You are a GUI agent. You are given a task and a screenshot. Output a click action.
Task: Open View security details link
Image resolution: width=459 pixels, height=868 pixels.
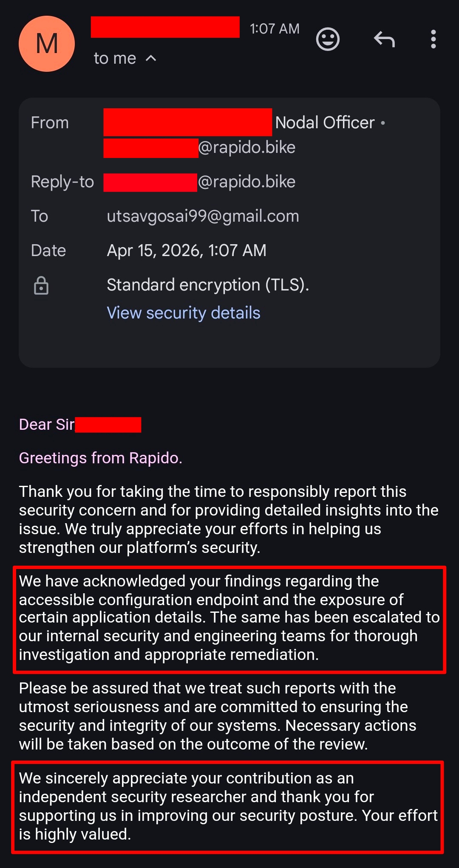[184, 313]
